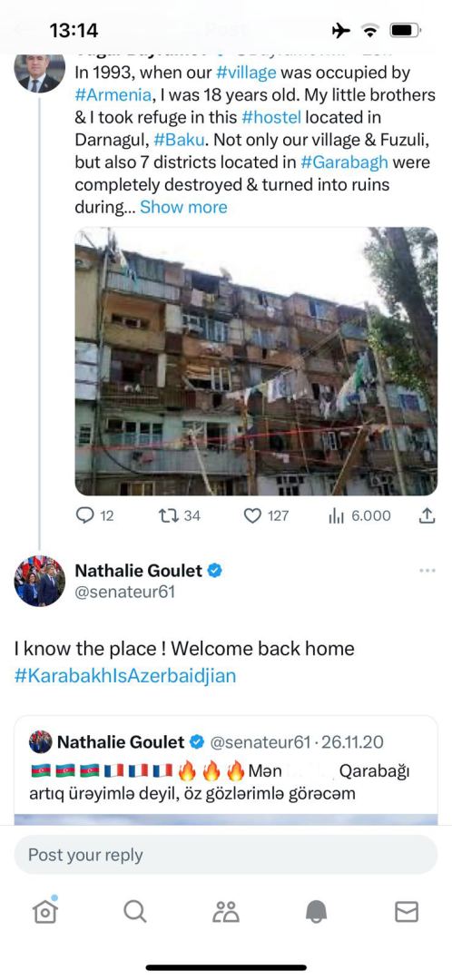The image size is (452, 980).
Task: Tap the share upload icon under photo
Action: click(426, 515)
